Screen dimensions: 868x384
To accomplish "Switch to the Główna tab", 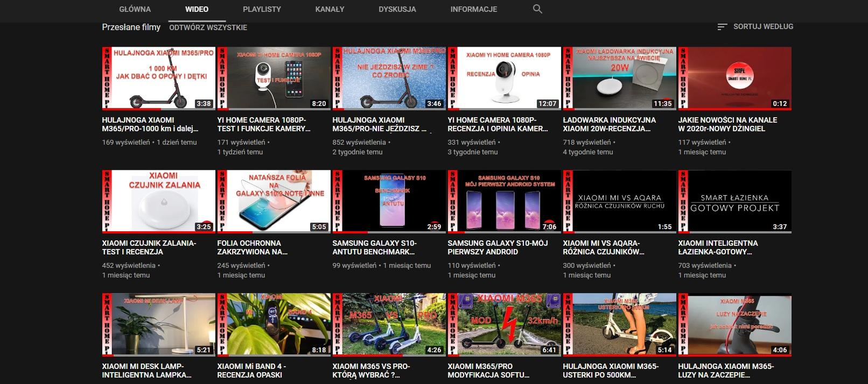I will coord(135,9).
